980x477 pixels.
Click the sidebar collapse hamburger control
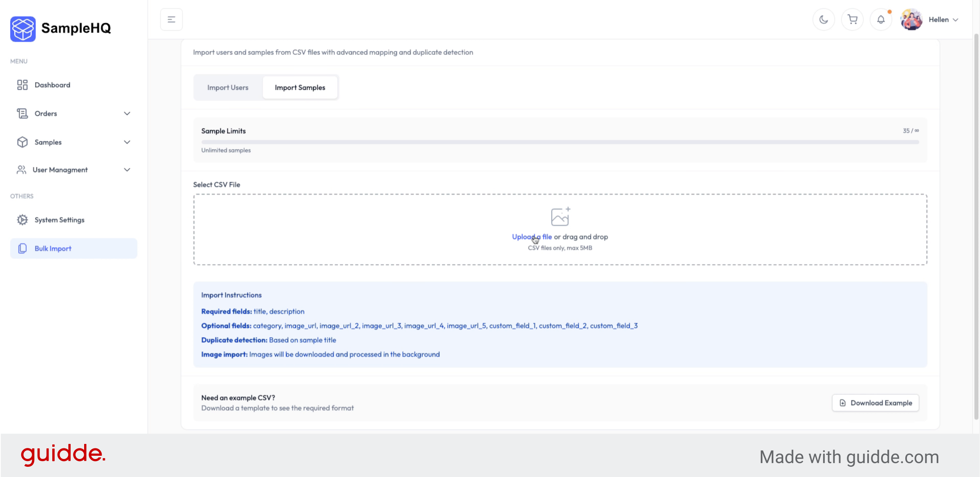pyautogui.click(x=171, y=19)
